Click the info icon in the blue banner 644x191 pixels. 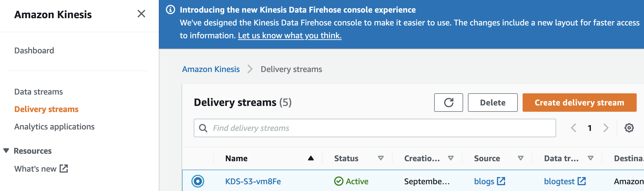(x=170, y=10)
